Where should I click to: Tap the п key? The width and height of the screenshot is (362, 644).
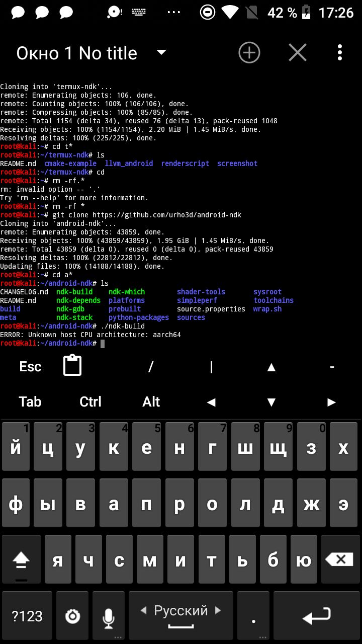pyautogui.click(x=146, y=503)
